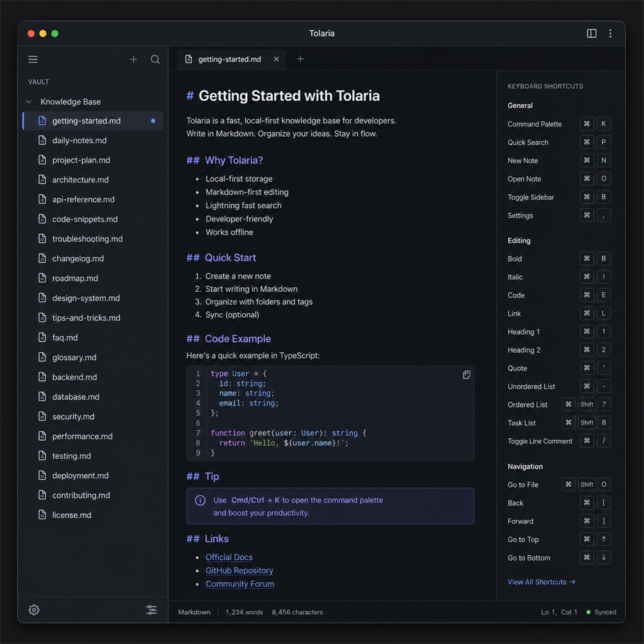Click the Markdown mode in status bar
This screenshot has width=644, height=644.
coord(194,612)
